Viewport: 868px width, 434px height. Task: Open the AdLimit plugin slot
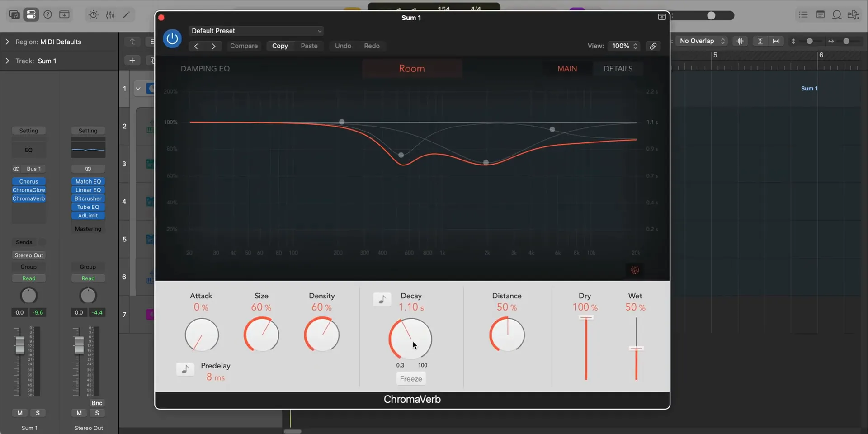click(x=88, y=216)
